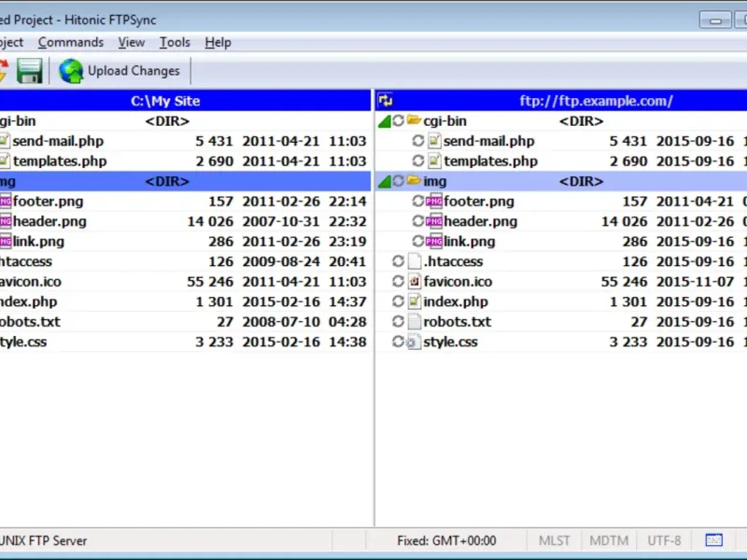Click the PHP file icon of remote index.php
This screenshot has width=747, height=560.
tap(415, 301)
